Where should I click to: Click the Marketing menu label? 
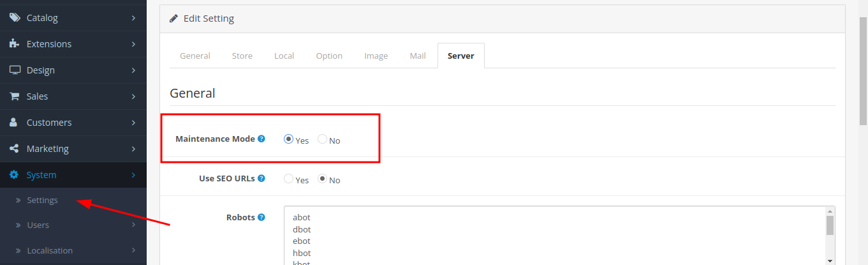[x=48, y=149]
